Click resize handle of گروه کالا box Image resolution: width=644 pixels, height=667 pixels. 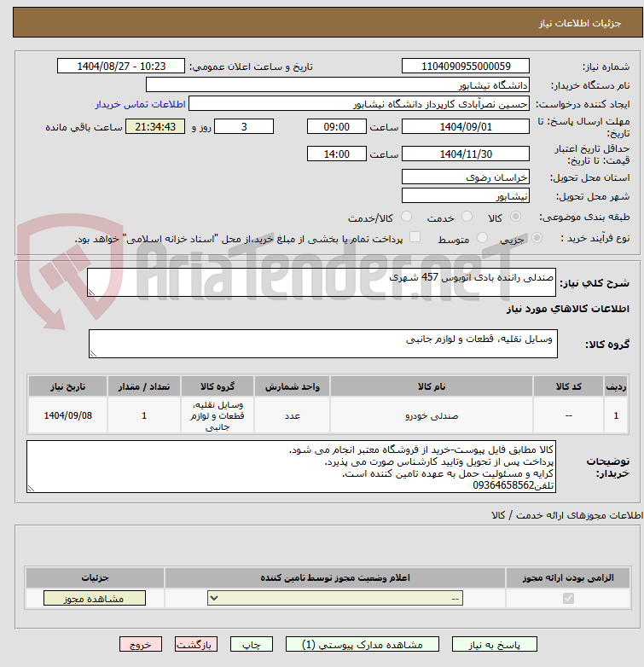[93, 353]
